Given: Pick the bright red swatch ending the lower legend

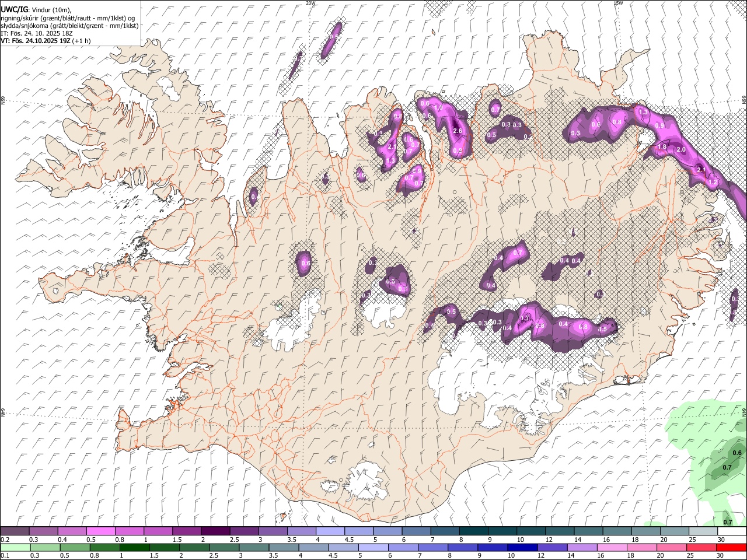Looking at the screenshot, I should click(x=732, y=548).
